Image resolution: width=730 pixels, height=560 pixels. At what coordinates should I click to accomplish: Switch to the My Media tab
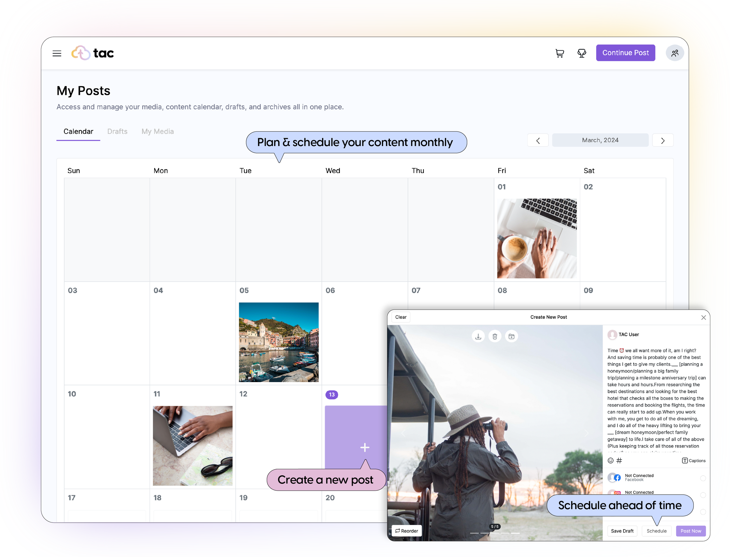click(158, 131)
